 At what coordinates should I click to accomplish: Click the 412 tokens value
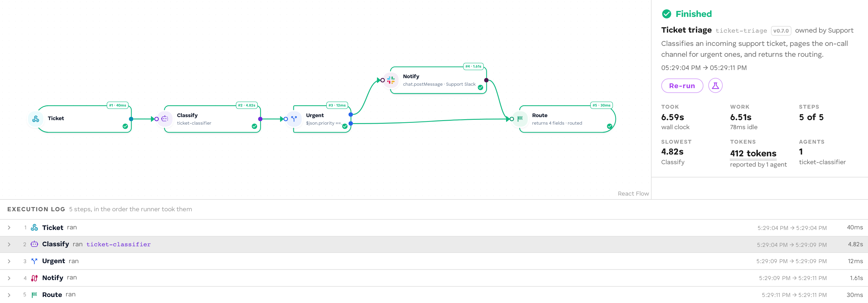(x=753, y=154)
